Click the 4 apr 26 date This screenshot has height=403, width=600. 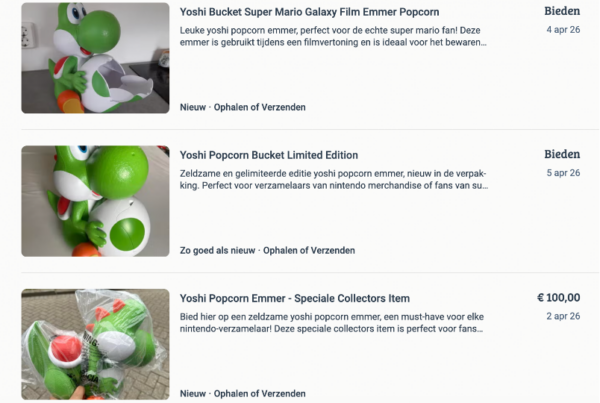click(x=563, y=29)
